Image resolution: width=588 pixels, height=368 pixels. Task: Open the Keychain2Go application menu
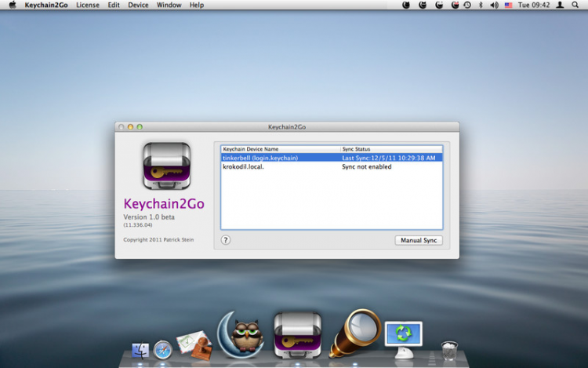coord(46,5)
